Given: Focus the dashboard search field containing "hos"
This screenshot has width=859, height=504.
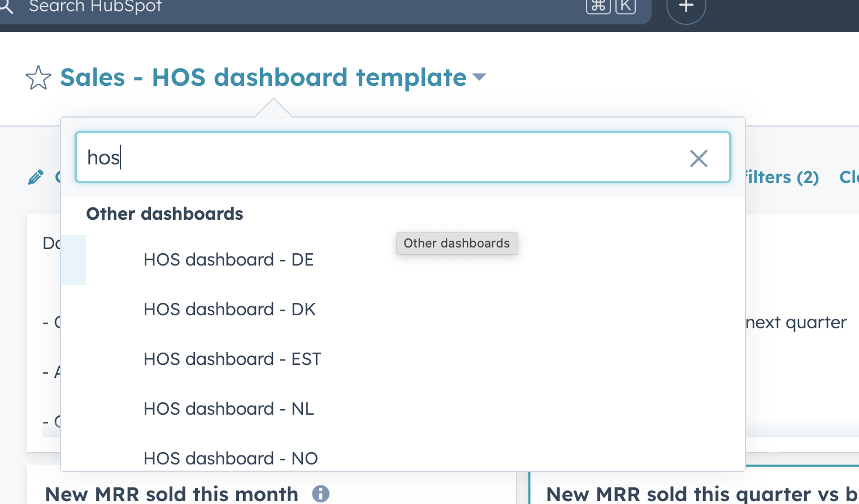Looking at the screenshot, I should 384,158.
